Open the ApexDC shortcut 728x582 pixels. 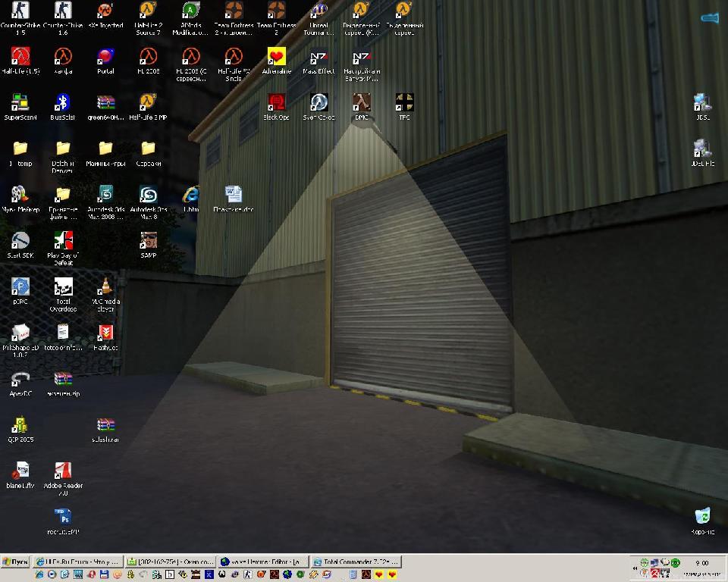(20, 383)
